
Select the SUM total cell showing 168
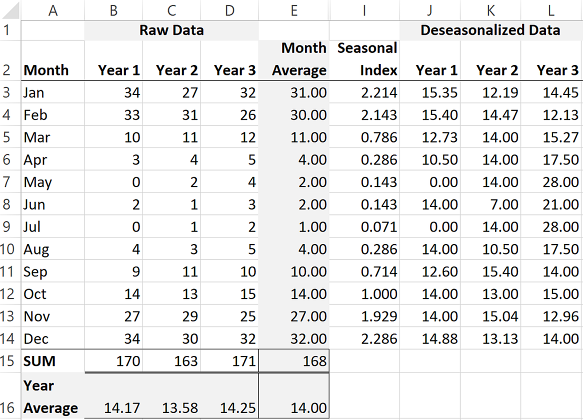294,361
